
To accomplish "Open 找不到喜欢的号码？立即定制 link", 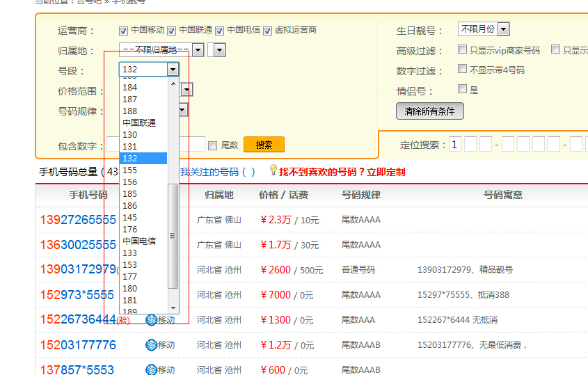I will point(342,172).
